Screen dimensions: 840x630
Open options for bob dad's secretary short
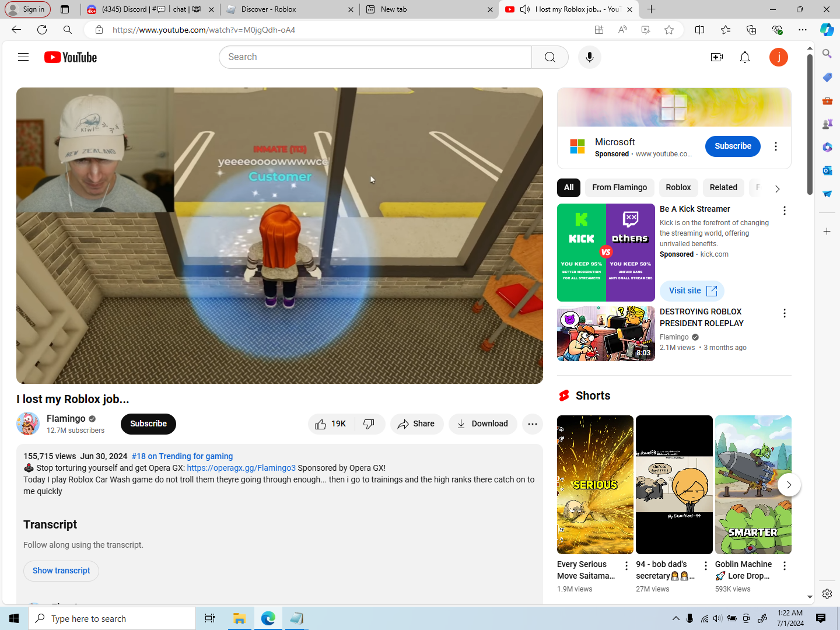click(706, 566)
